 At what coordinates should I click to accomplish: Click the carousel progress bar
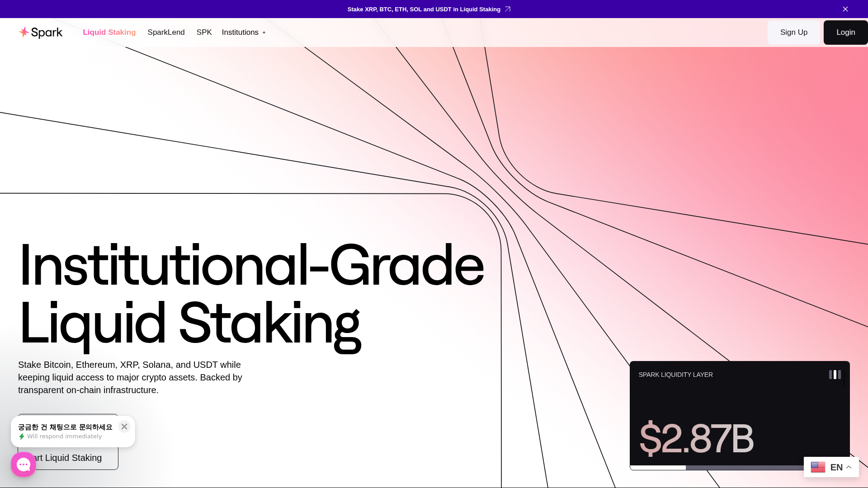(x=740, y=468)
